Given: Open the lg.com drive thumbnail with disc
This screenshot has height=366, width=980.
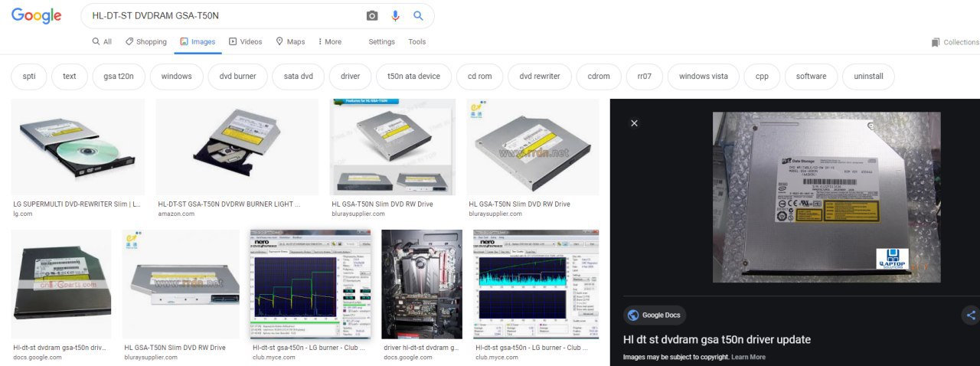Looking at the screenshot, I should (x=77, y=147).
